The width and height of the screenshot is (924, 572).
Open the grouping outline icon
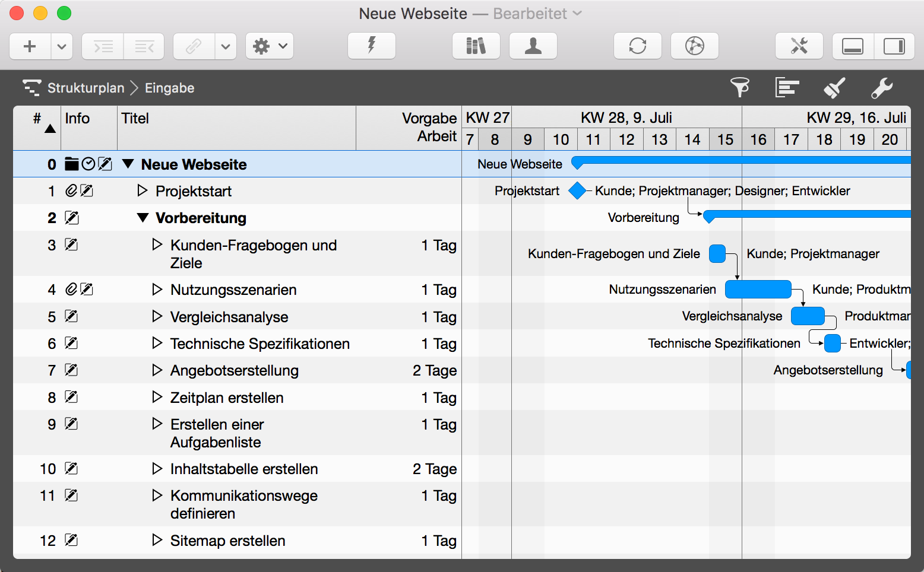[787, 87]
